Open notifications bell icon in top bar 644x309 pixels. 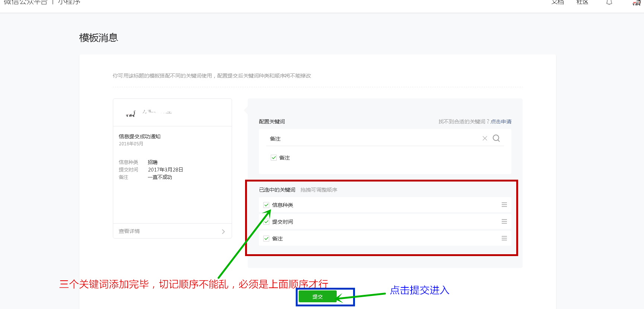pos(609,2)
